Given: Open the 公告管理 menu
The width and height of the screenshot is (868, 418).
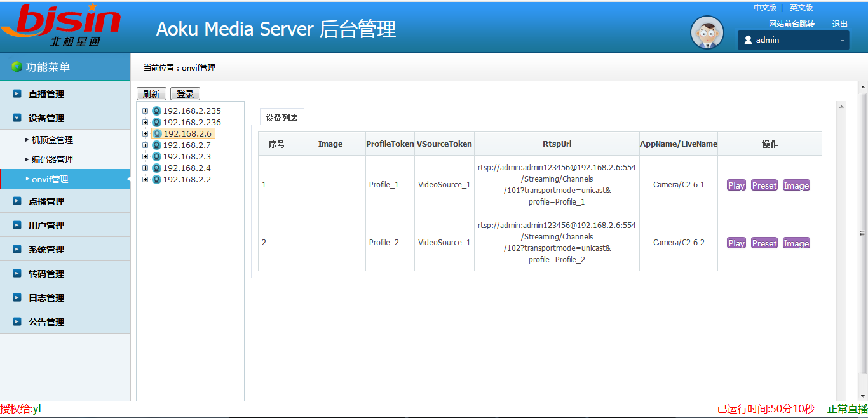Looking at the screenshot, I should [65, 322].
